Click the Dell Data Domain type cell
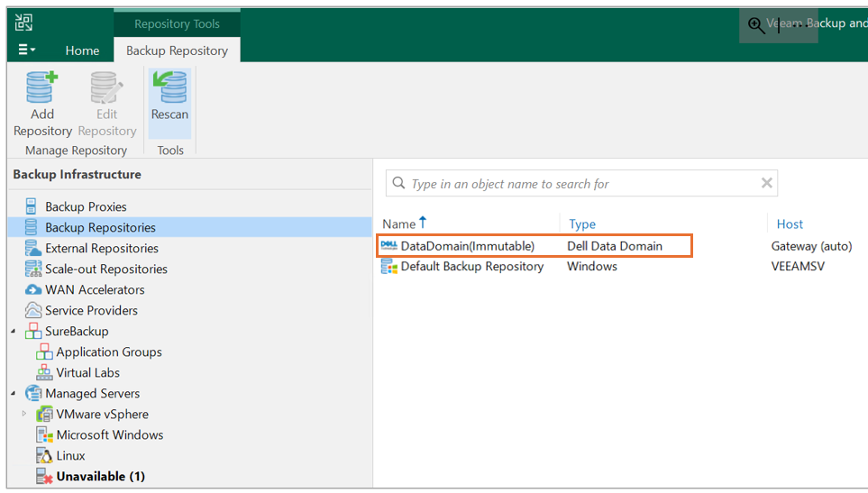Image resolution: width=868 pixels, height=493 pixels. pyautogui.click(x=615, y=246)
